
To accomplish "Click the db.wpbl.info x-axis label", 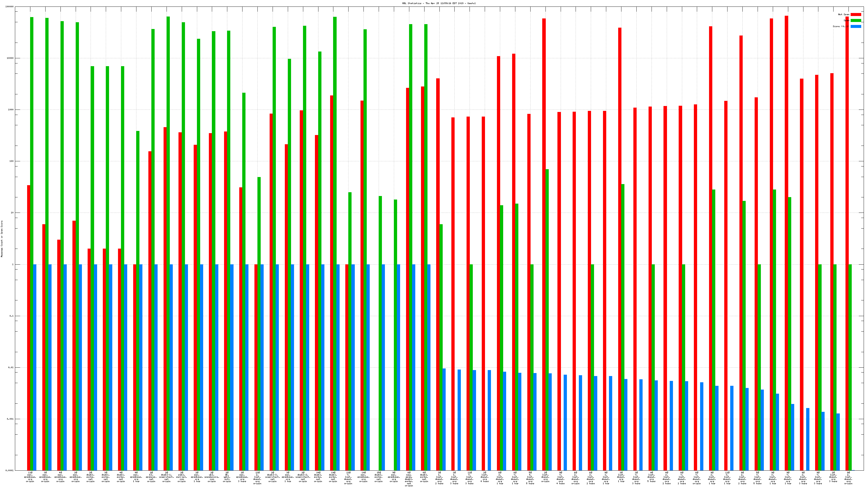I will tap(227, 477).
